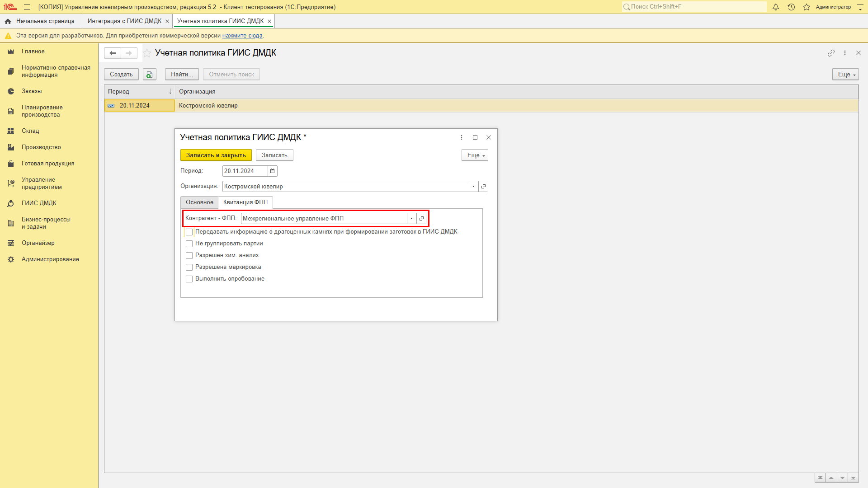This screenshot has width=868, height=488.
Task: Enable Разрешена маркировка checkbox
Action: coord(189,267)
